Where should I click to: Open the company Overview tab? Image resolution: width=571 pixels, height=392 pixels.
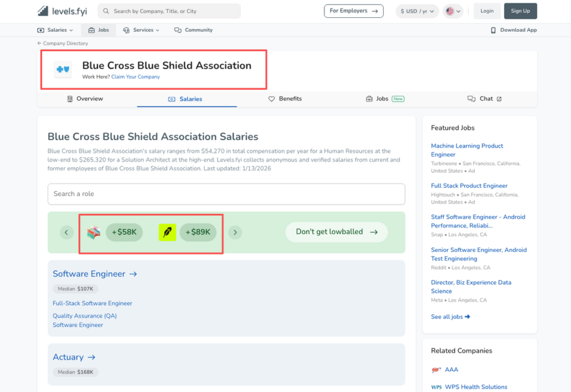(x=85, y=98)
